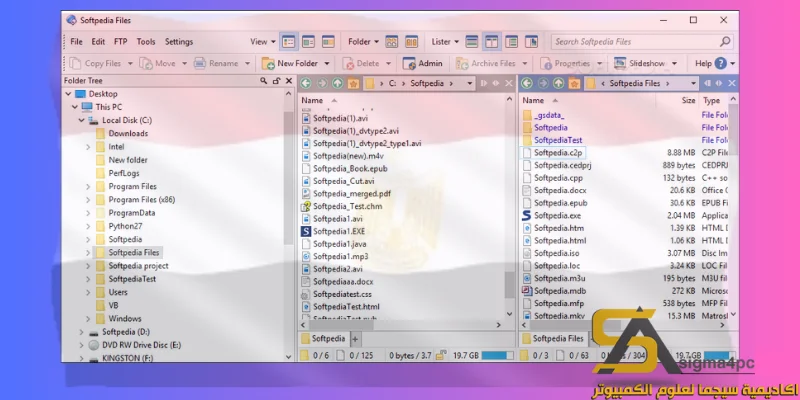800x400 pixels.
Task: Select Python27 folder in tree
Action: (x=125, y=226)
